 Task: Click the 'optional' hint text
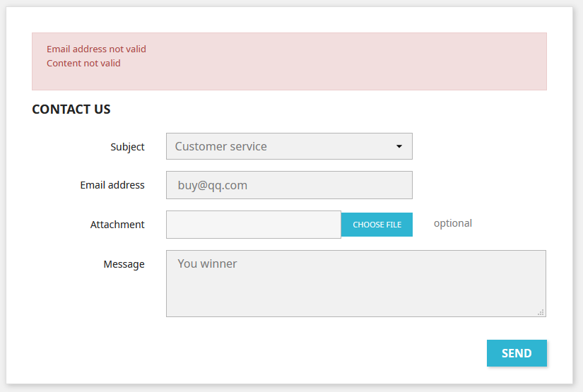click(452, 224)
